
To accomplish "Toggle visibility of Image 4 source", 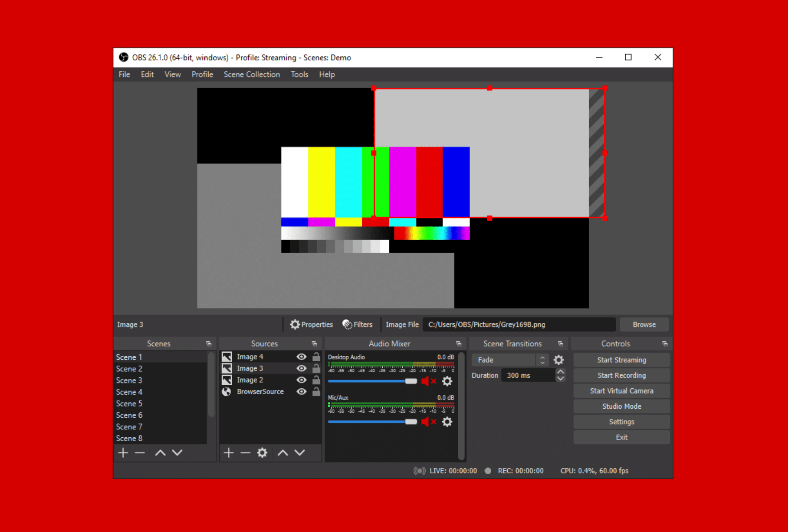I will [302, 357].
